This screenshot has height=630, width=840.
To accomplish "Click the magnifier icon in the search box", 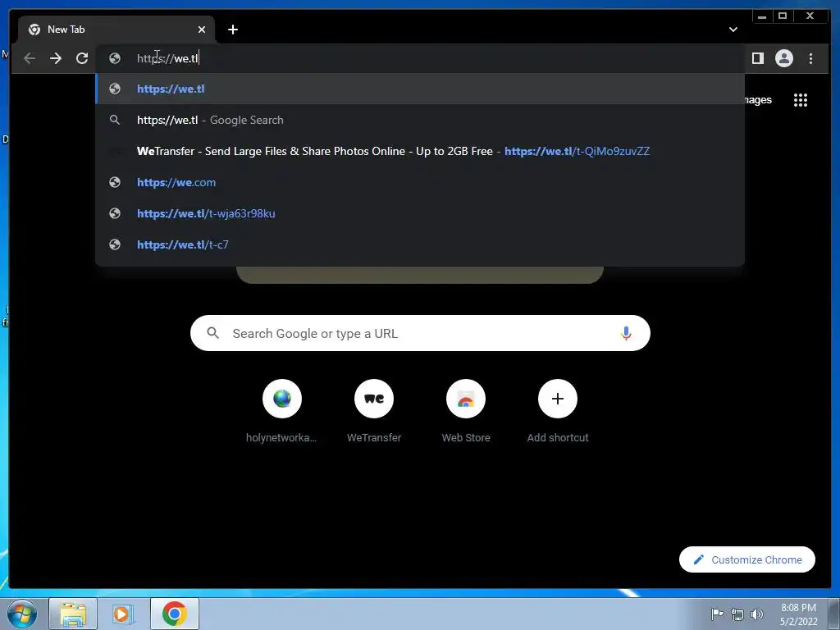I will coord(212,333).
